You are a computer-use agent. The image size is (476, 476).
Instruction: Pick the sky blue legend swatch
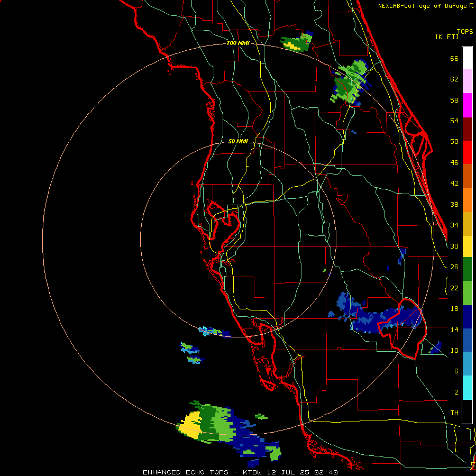tap(467, 364)
